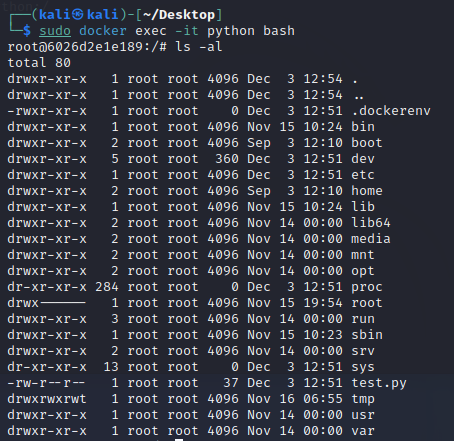Click the 'root@6026d2e1e189:/#' container prompt
This screenshot has width=454, height=441.
87,47
